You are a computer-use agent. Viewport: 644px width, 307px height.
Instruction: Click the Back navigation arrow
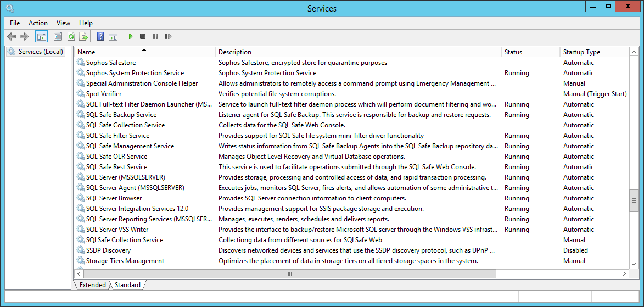[x=12, y=37]
